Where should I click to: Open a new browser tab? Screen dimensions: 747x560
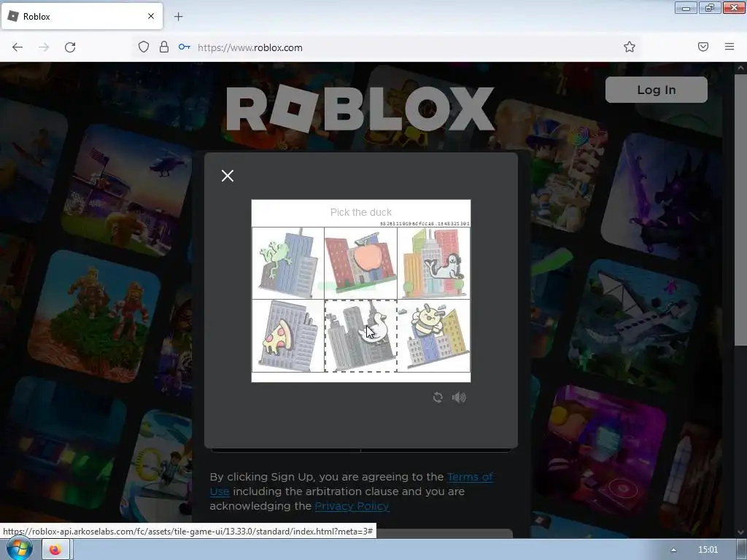(178, 17)
